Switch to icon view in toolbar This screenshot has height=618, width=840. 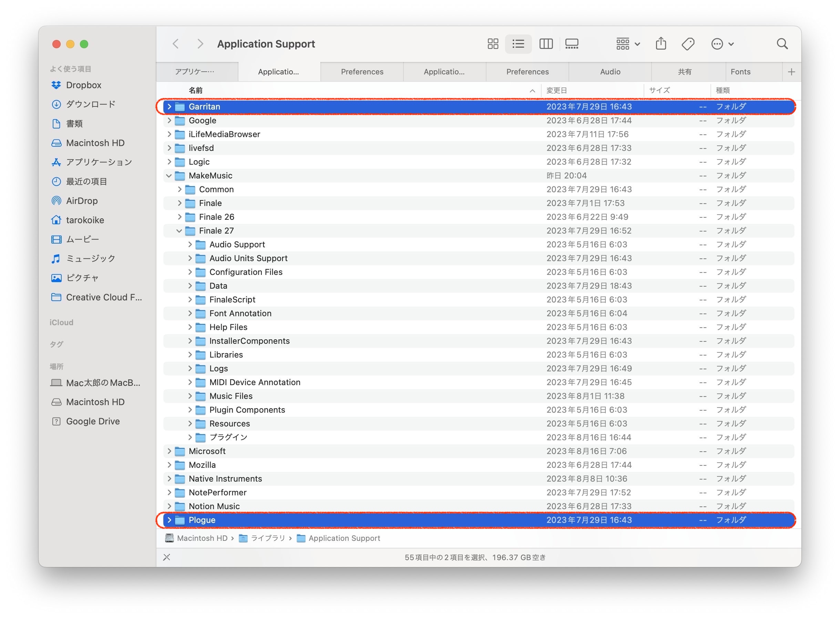click(x=493, y=44)
